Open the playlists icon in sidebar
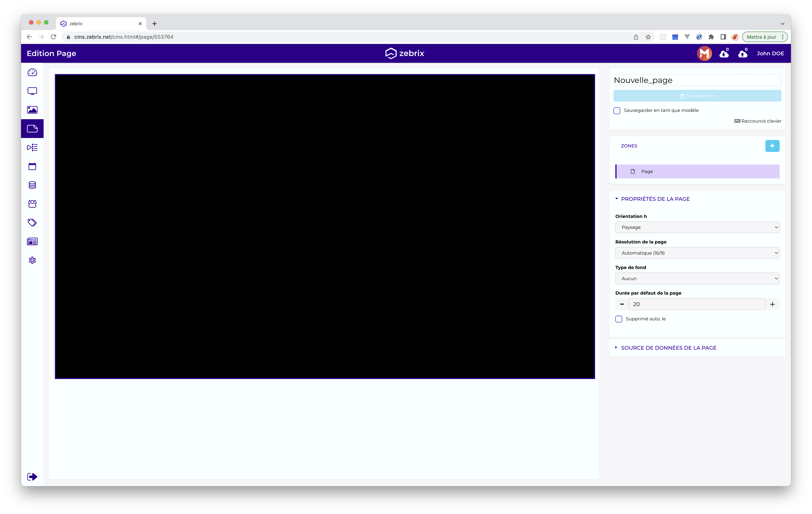This screenshot has height=514, width=812. [x=32, y=147]
